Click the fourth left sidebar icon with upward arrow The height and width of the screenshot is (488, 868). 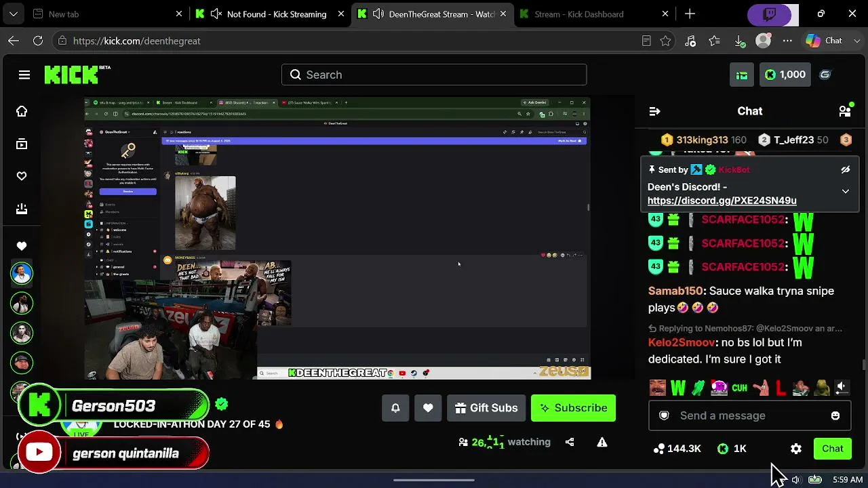pos(22,209)
